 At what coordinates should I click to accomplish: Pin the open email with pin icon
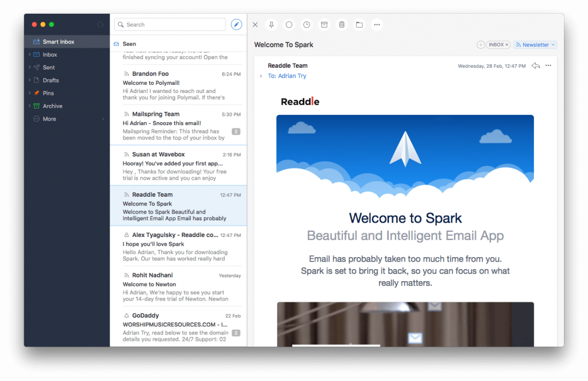tap(272, 25)
